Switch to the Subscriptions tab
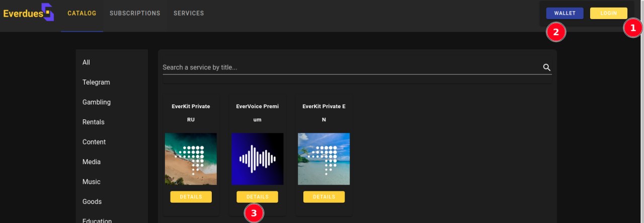This screenshot has height=223, width=644. [x=135, y=14]
